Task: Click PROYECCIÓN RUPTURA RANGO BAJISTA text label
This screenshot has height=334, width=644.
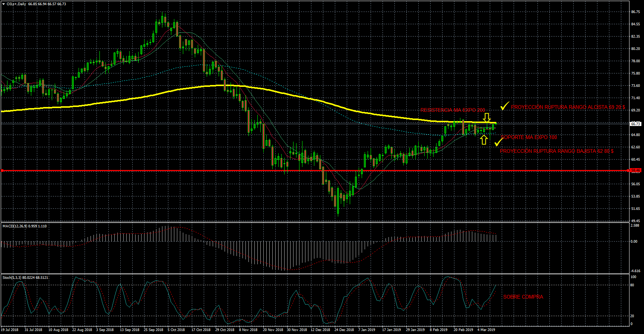Action: [x=556, y=151]
